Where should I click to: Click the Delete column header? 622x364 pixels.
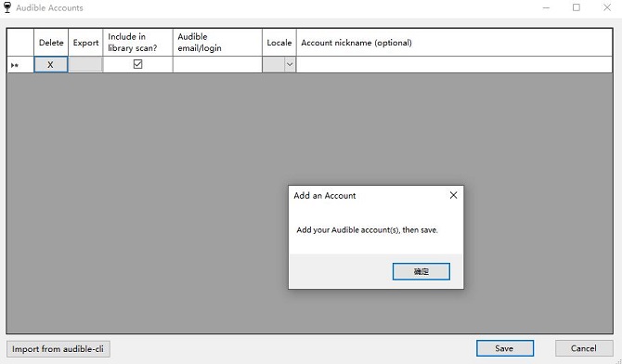click(51, 43)
